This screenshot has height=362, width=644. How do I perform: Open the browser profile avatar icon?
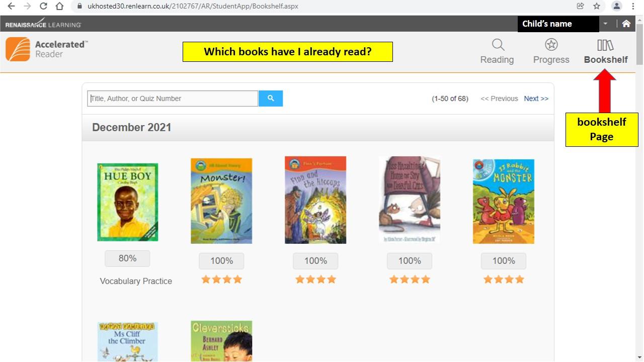click(x=616, y=7)
